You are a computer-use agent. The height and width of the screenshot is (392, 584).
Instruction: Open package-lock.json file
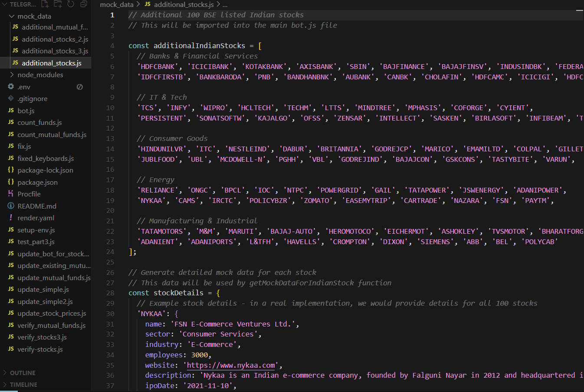click(x=45, y=170)
